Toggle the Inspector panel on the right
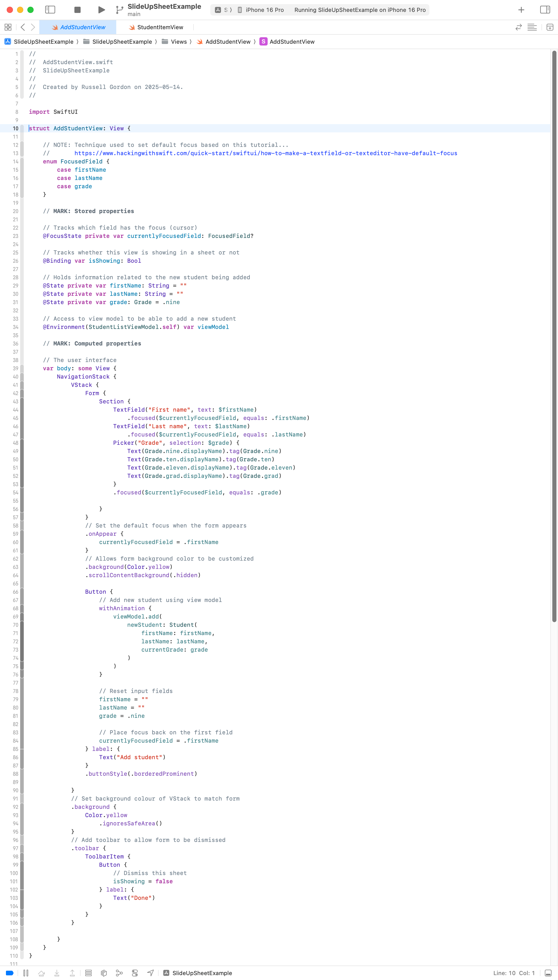This screenshot has height=980, width=558. (x=545, y=10)
